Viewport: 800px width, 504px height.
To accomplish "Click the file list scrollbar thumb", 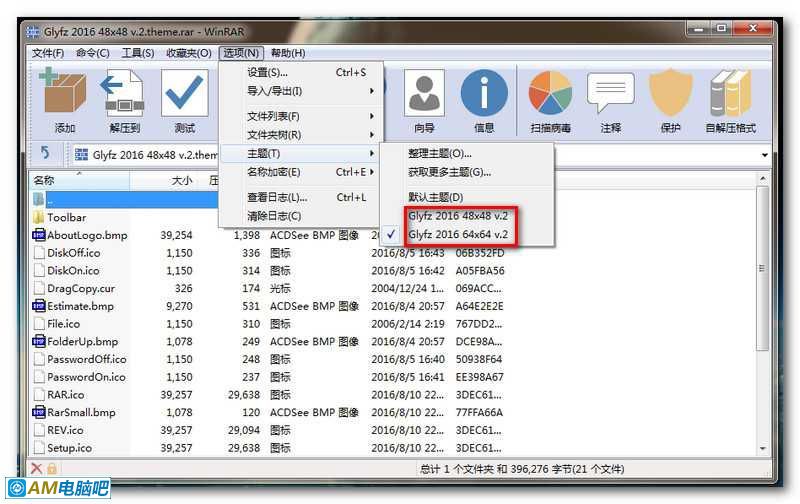I will (x=762, y=269).
